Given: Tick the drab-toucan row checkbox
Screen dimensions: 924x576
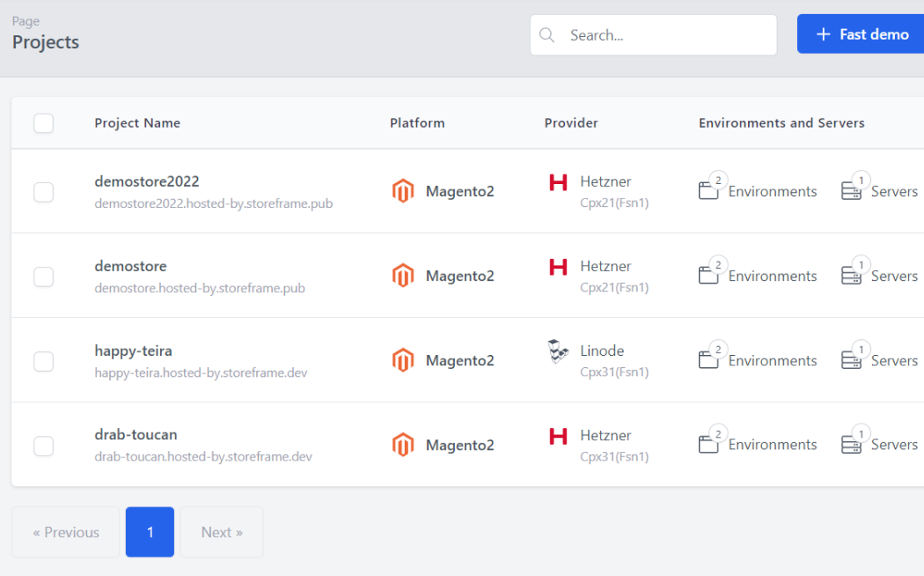Looking at the screenshot, I should click(44, 446).
